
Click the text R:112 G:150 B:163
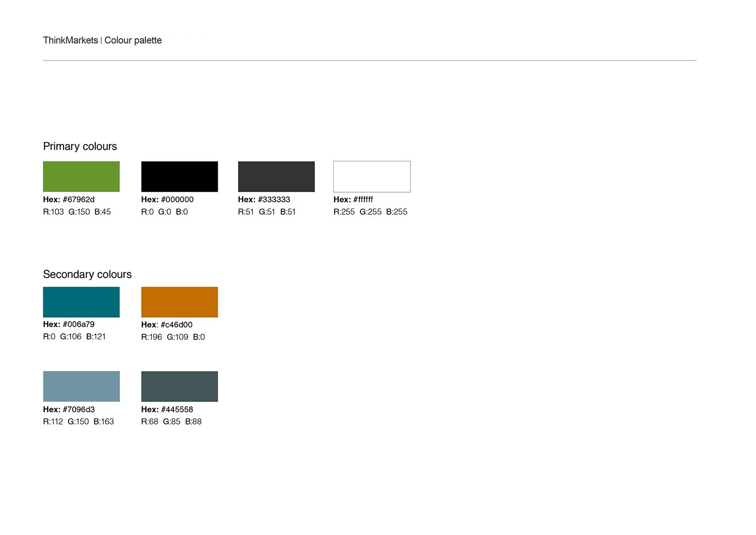[79, 422]
